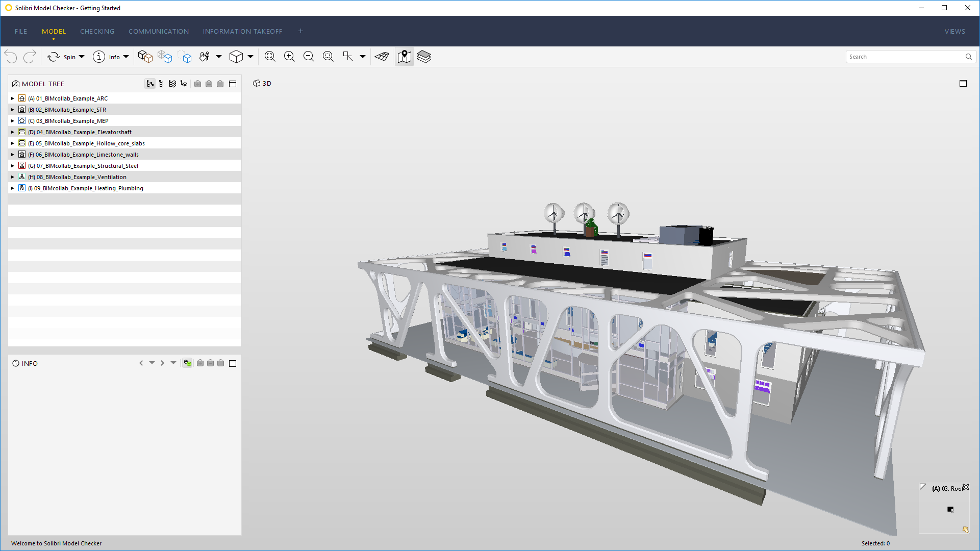Select the paint bucket tool
Viewport: 980px width, 551px height.
point(205,57)
